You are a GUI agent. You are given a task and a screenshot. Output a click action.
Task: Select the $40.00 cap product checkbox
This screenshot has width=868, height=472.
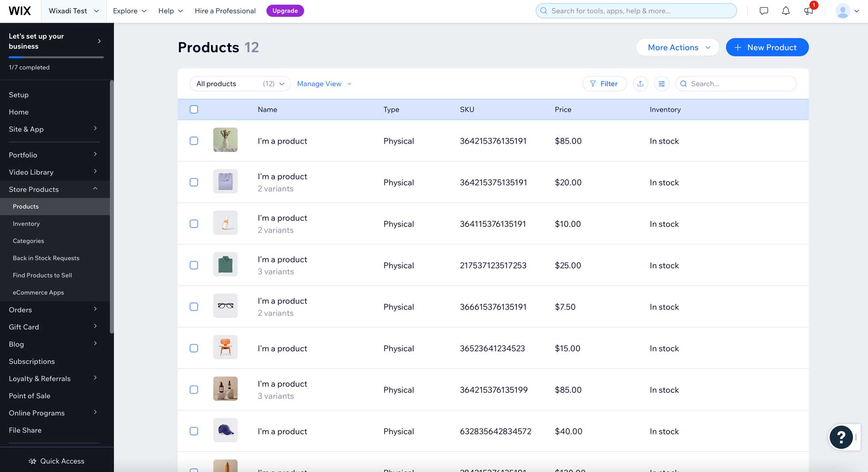(x=194, y=431)
